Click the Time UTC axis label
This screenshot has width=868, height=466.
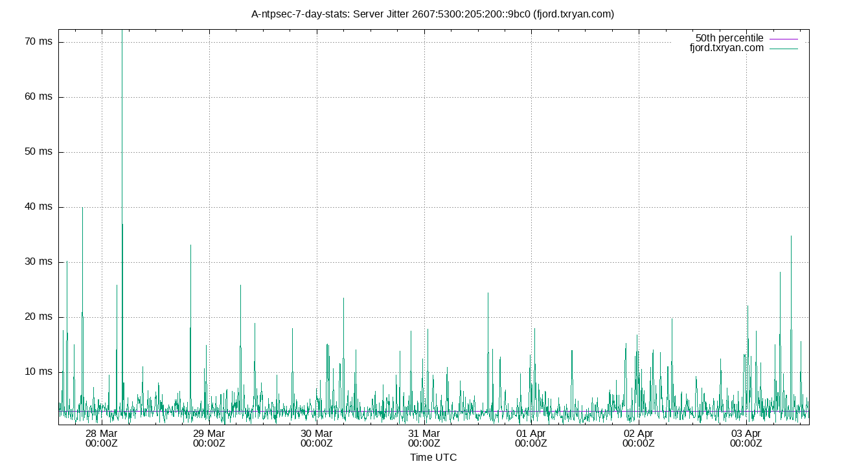(433, 457)
